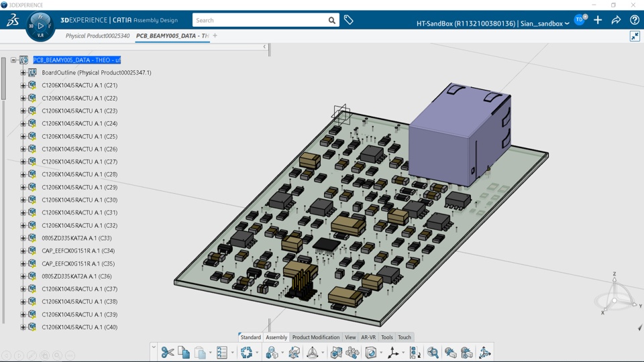Open the 3DEXPERIENCE compass play button
Viewport: 644px width, 362px height.
click(40, 26)
